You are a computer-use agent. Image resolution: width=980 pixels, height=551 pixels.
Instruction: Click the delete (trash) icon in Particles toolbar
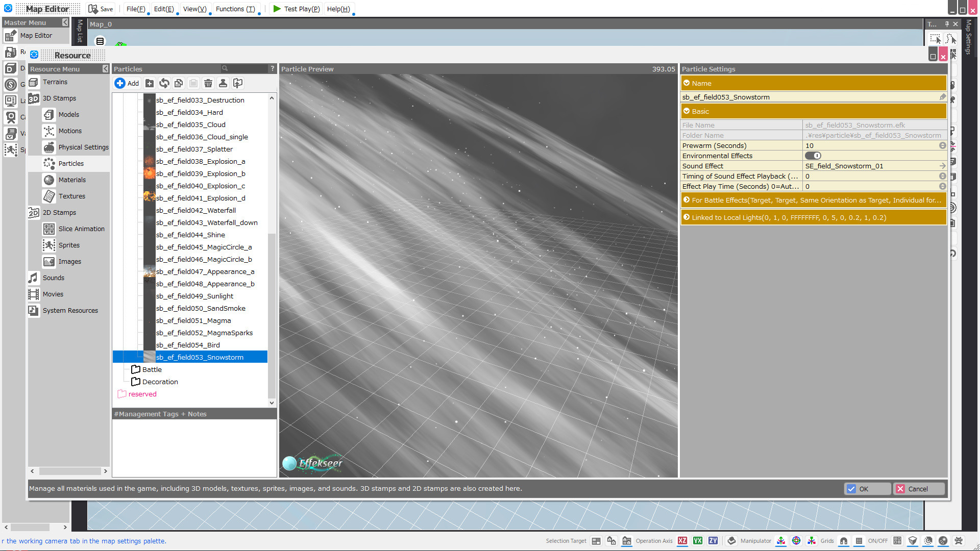coord(208,83)
